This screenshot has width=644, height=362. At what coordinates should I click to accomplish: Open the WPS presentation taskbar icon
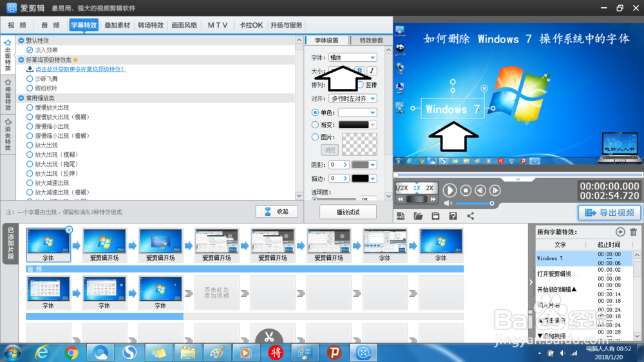334,352
